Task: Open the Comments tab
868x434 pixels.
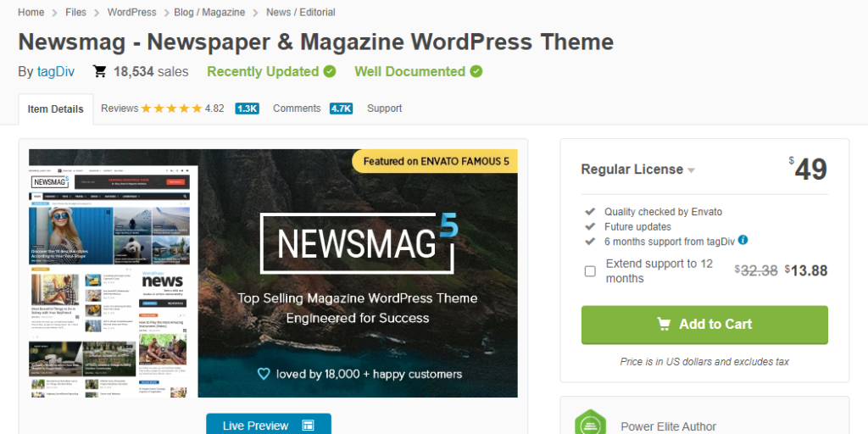Action: 297,108
